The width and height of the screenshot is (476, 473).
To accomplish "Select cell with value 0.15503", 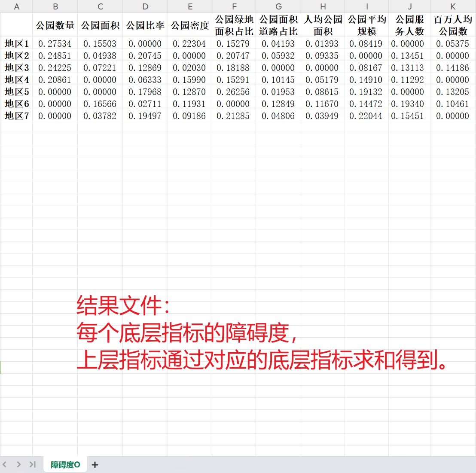I will [100, 44].
